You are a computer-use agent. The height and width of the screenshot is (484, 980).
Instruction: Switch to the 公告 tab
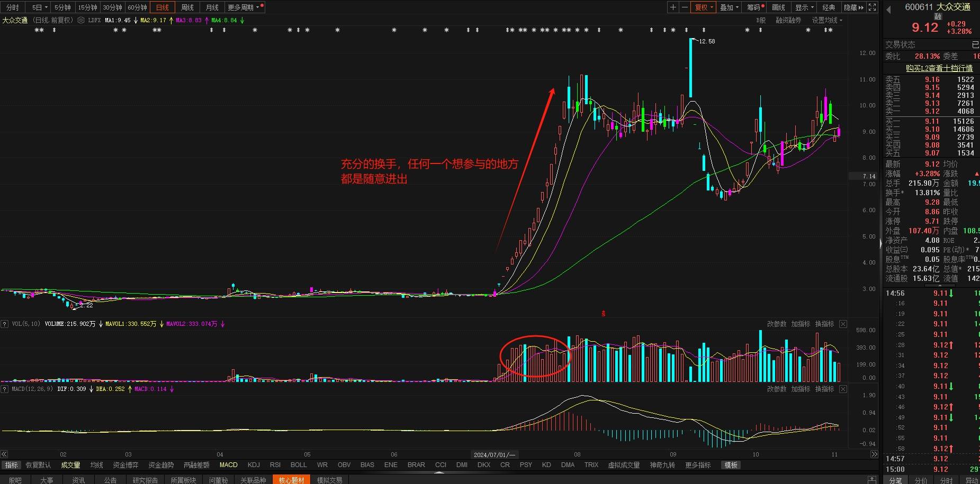pos(110,480)
